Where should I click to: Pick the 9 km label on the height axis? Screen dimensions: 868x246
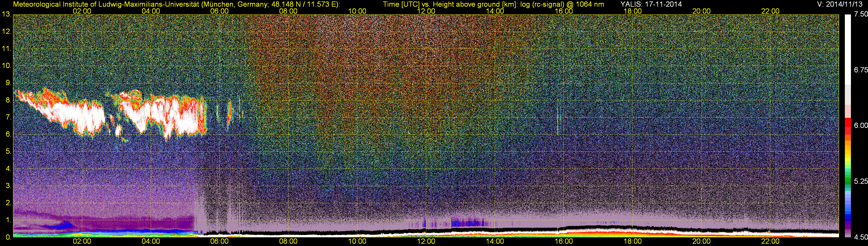pos(8,83)
